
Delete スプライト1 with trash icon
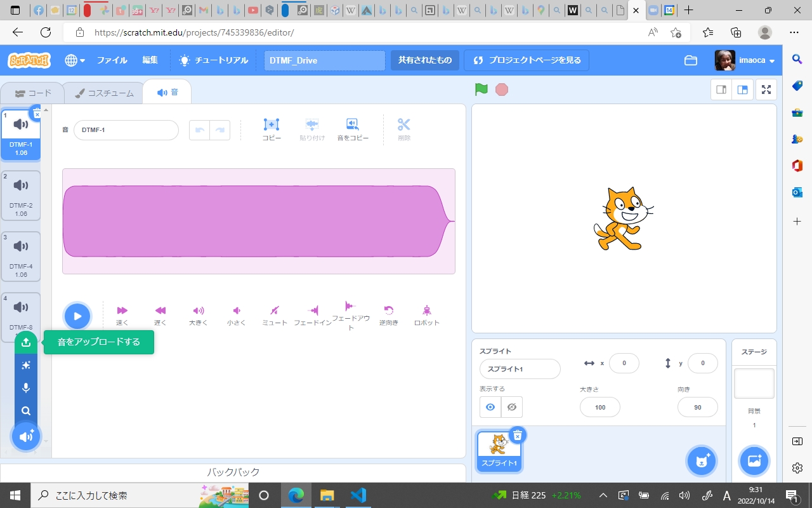[518, 435]
